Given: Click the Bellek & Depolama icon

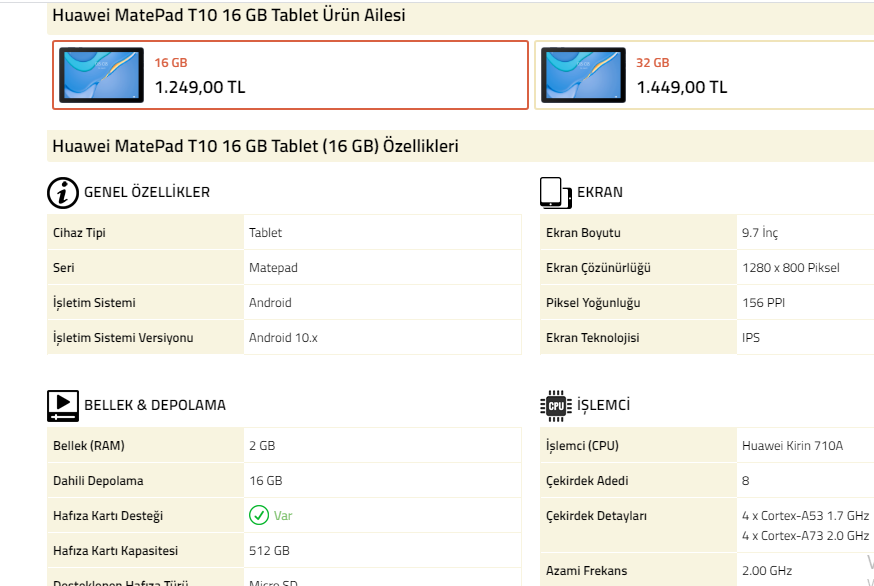Looking at the screenshot, I should point(62,406).
